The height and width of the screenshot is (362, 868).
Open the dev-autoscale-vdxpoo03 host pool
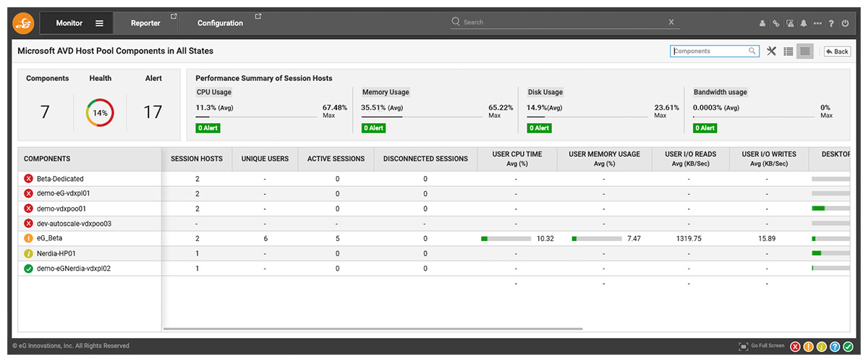click(x=74, y=224)
